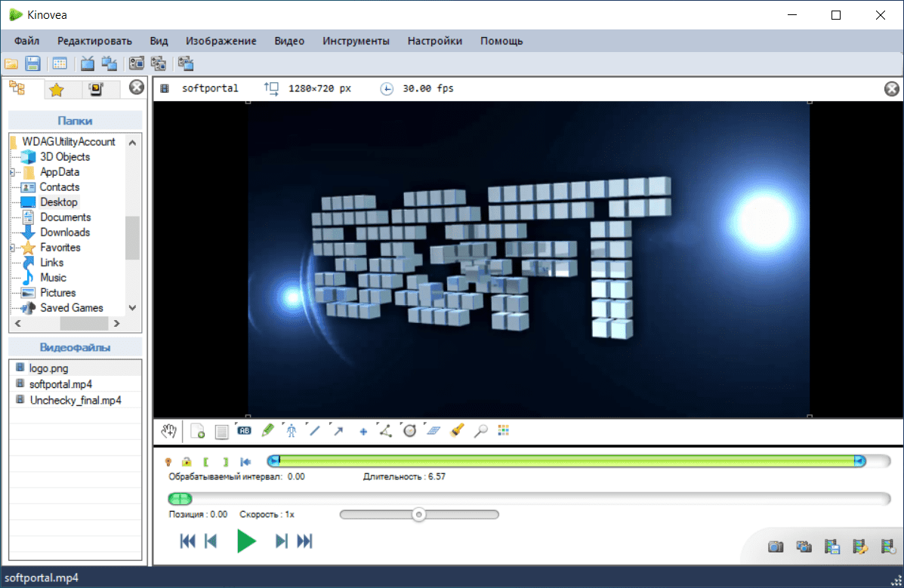Viewport: 904px width, 588px height.
Task: Click the green opening bracket icon
Action: pos(206,462)
